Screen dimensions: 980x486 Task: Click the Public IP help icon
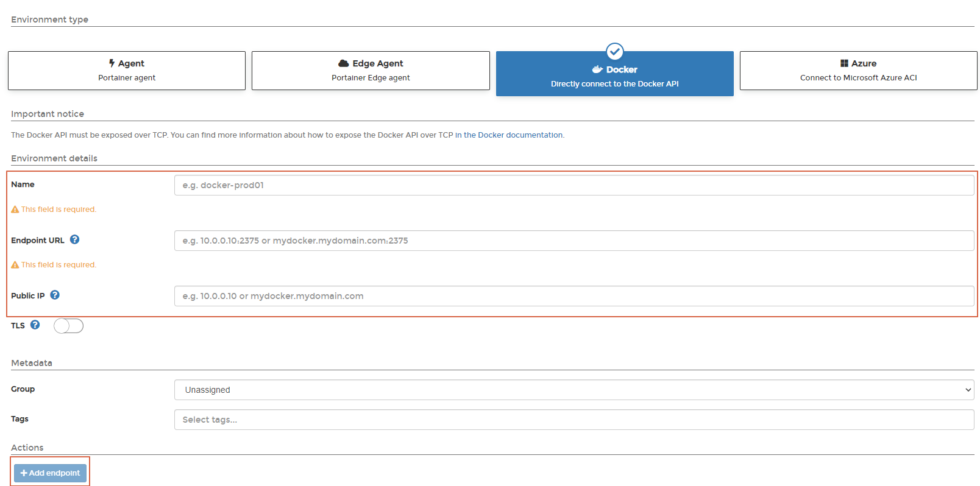coord(55,295)
